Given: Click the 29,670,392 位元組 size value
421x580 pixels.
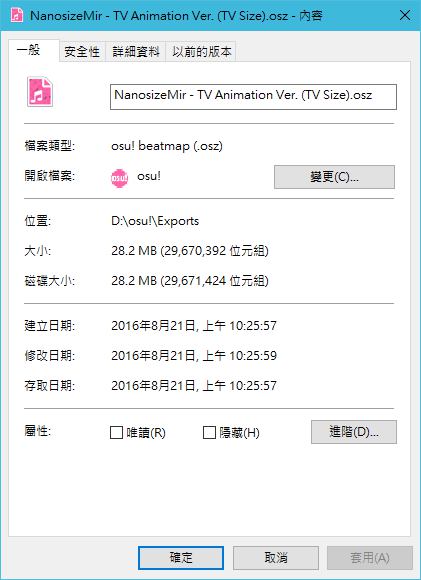Looking at the screenshot, I should 215,251.
